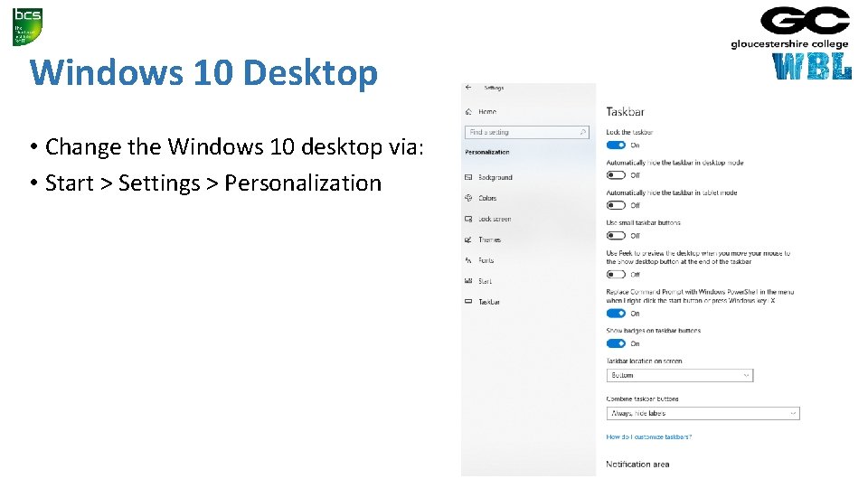This screenshot has width=868, height=488.
Task: Toggle auto-hide taskbar in tablet mode
Action: [616, 205]
